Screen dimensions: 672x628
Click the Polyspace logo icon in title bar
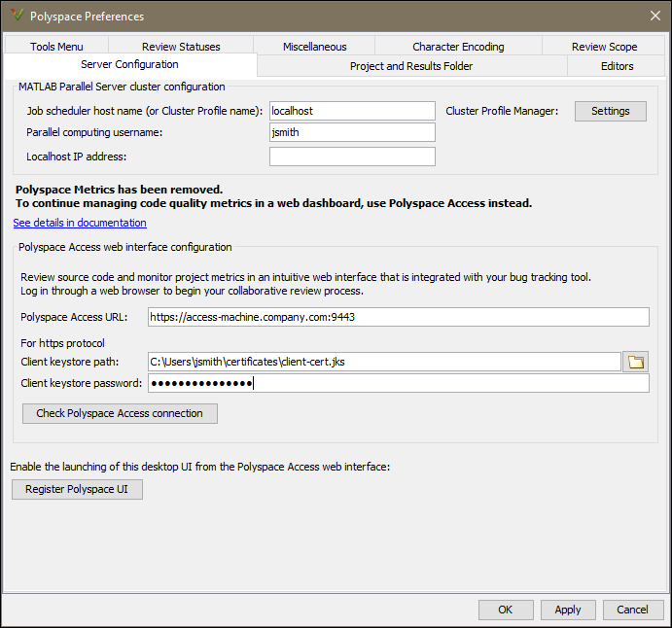point(16,16)
